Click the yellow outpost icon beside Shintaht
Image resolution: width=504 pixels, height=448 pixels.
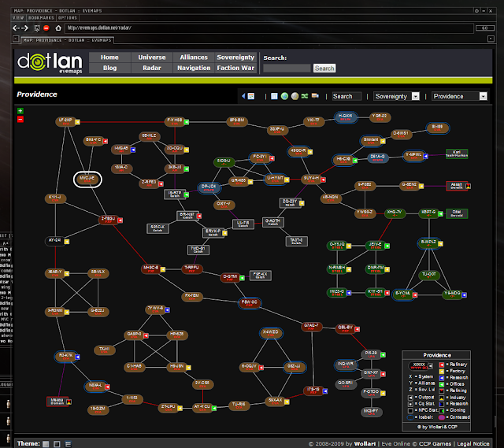pyautogui.click(x=383, y=141)
